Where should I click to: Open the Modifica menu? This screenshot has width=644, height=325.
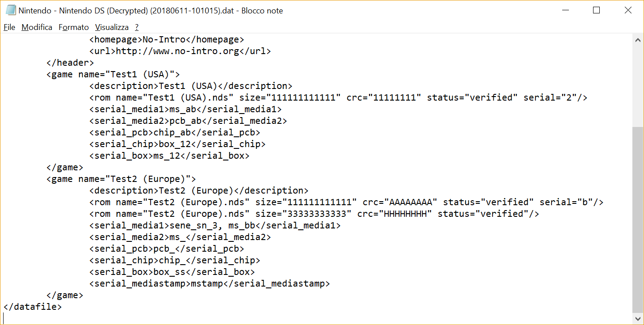click(37, 27)
